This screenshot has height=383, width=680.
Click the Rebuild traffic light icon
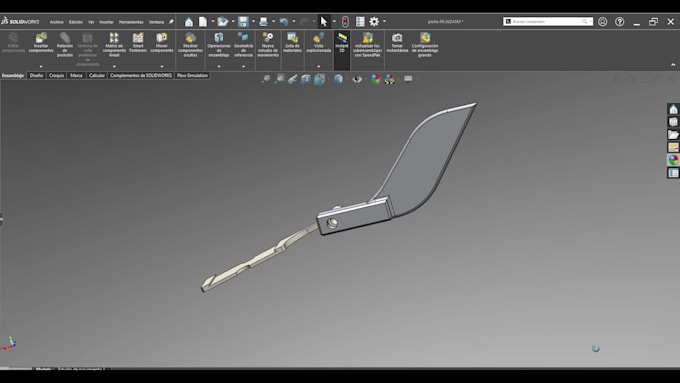pyautogui.click(x=345, y=22)
